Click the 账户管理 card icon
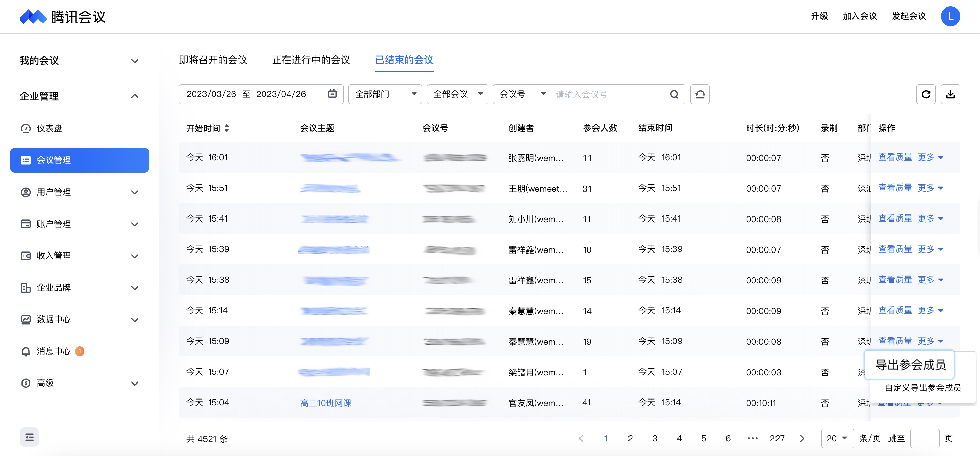The image size is (980, 456). [26, 224]
